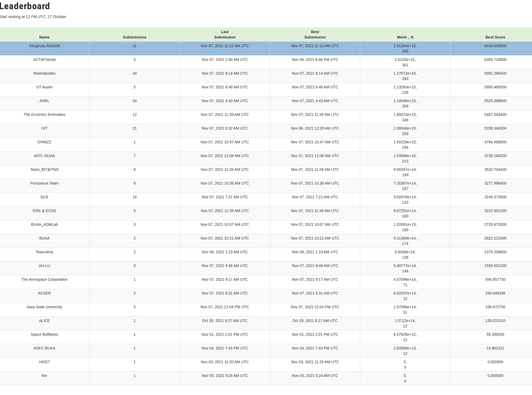Click best score 13.962322

tap(495, 348)
